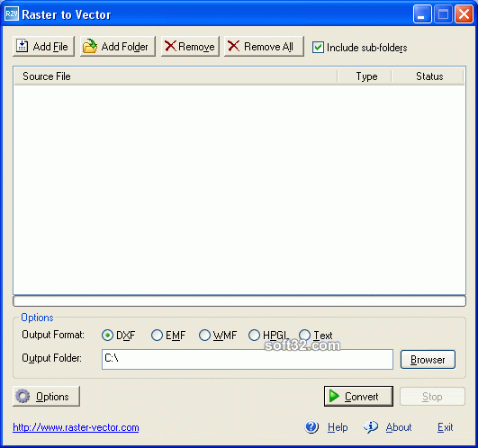
Task: Click Browser to choose output folder
Action: tap(428, 360)
